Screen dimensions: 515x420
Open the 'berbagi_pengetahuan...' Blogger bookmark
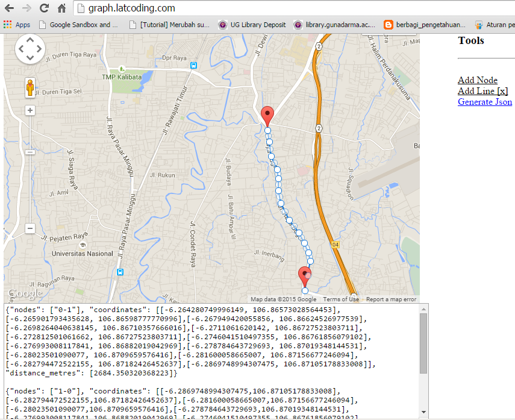coord(425,25)
